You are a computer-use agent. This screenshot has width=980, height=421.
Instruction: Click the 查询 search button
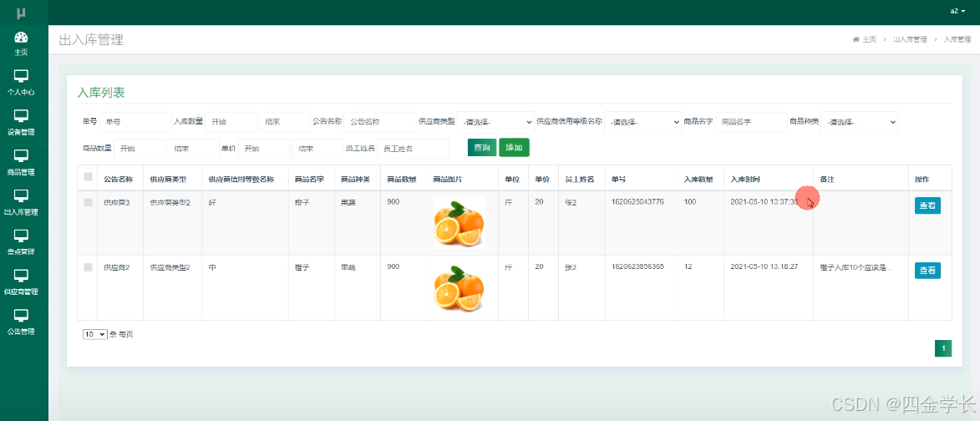pos(482,147)
